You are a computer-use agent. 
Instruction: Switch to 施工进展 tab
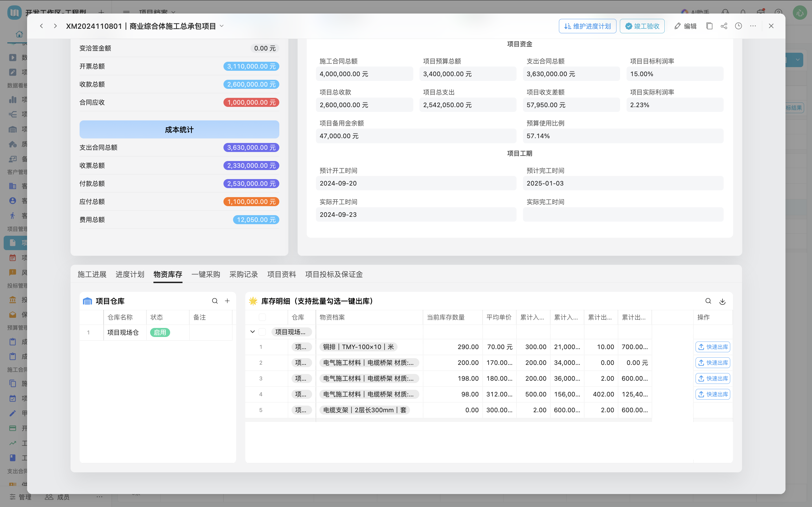pyautogui.click(x=92, y=274)
